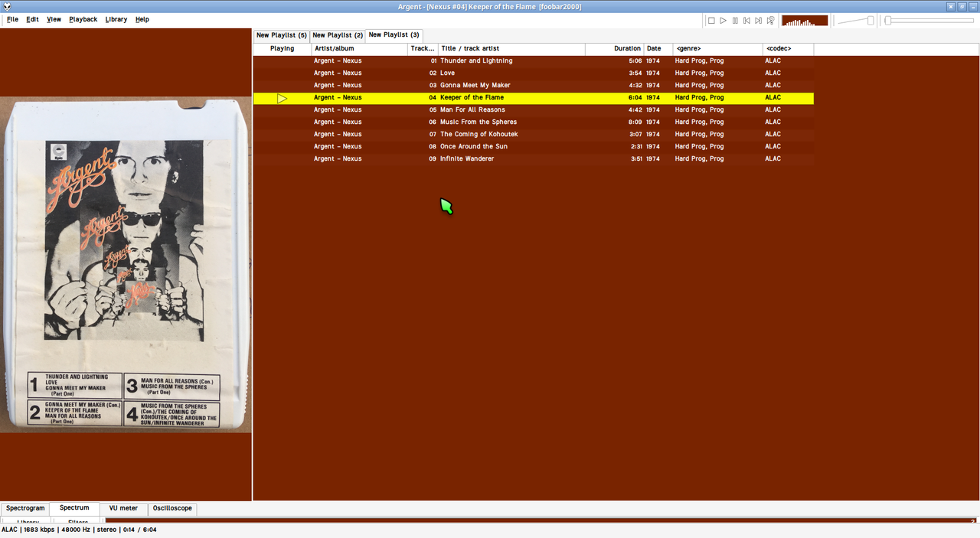The height and width of the screenshot is (538, 980).
Task: Click the 5:06 duration cell
Action: (635, 61)
